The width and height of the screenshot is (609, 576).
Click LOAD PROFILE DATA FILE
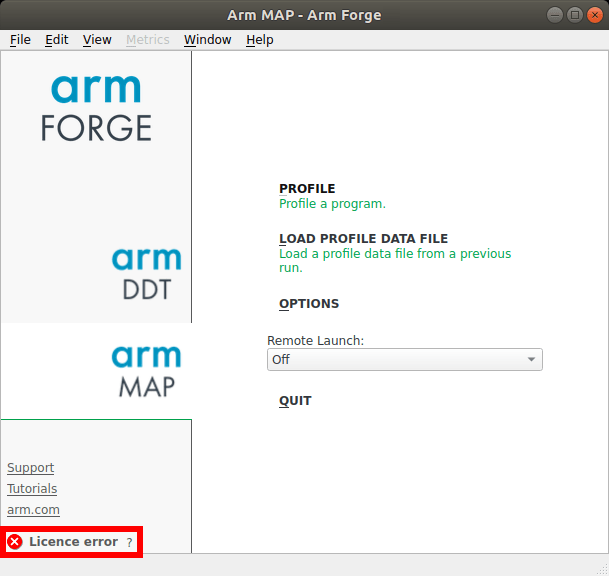coord(364,238)
